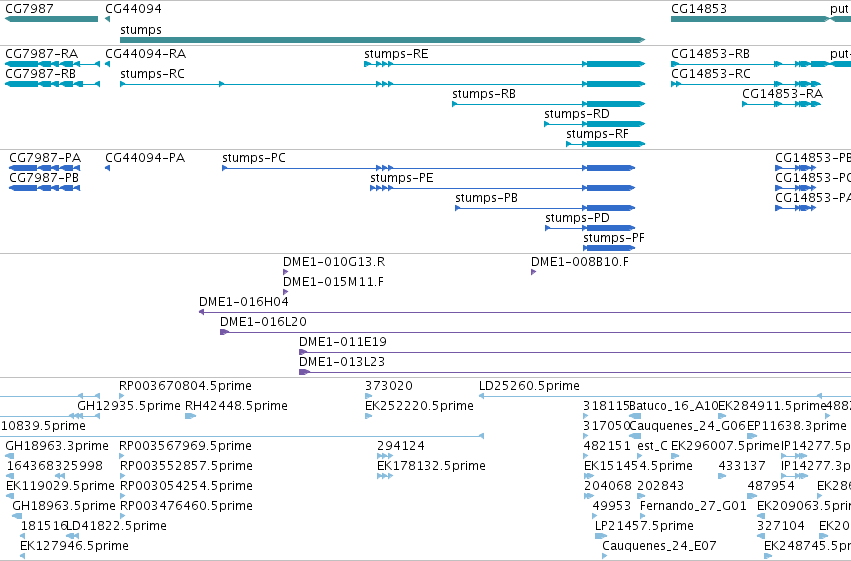The height and width of the screenshot is (561, 851).
Task: Select transcript stumps-RF
Action: pos(605,144)
